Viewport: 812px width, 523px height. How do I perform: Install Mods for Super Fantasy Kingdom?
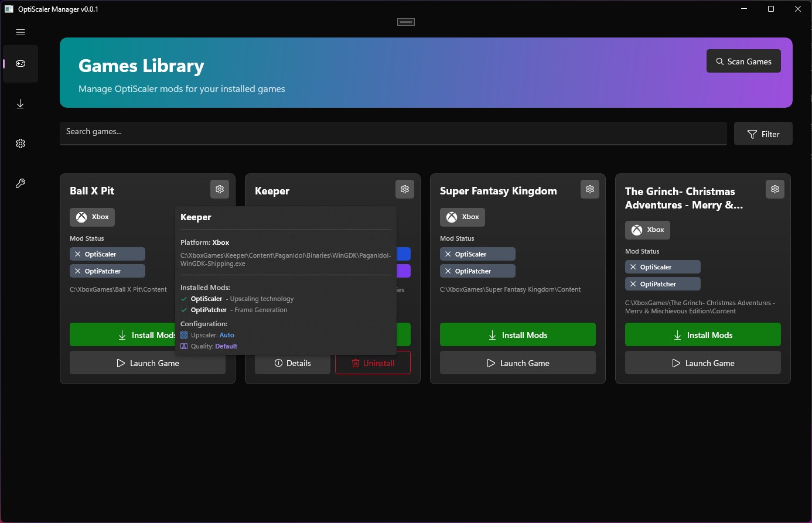coord(518,335)
